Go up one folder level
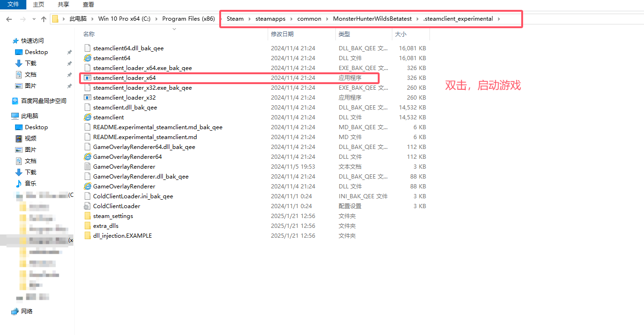644x335 pixels. pyautogui.click(x=44, y=19)
